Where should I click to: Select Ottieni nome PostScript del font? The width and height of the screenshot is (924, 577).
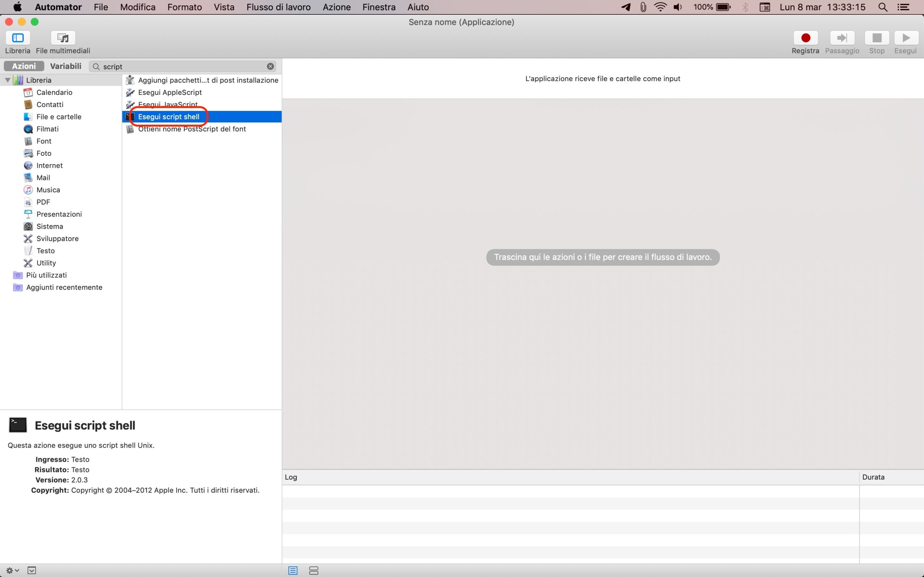[192, 129]
